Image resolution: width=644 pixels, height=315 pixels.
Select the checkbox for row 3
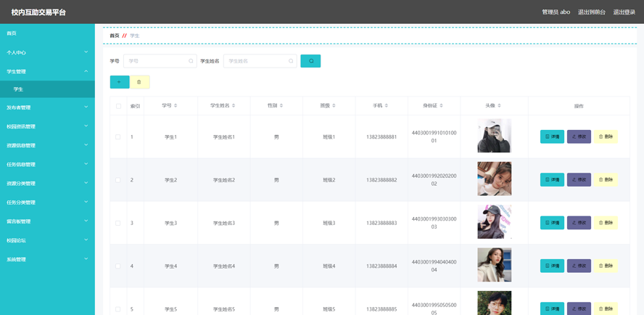tap(118, 223)
